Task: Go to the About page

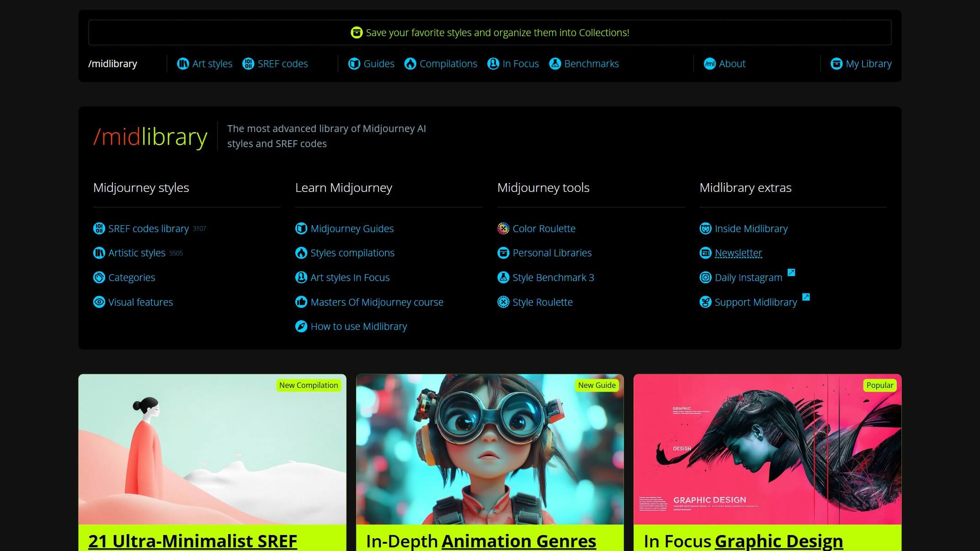Action: coord(731,64)
